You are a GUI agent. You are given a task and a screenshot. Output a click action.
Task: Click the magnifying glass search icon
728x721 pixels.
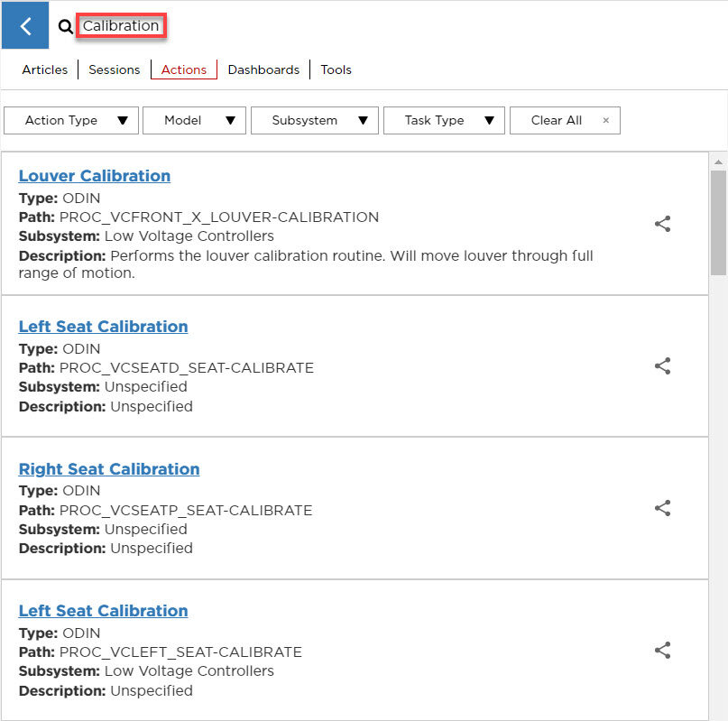pos(65,27)
